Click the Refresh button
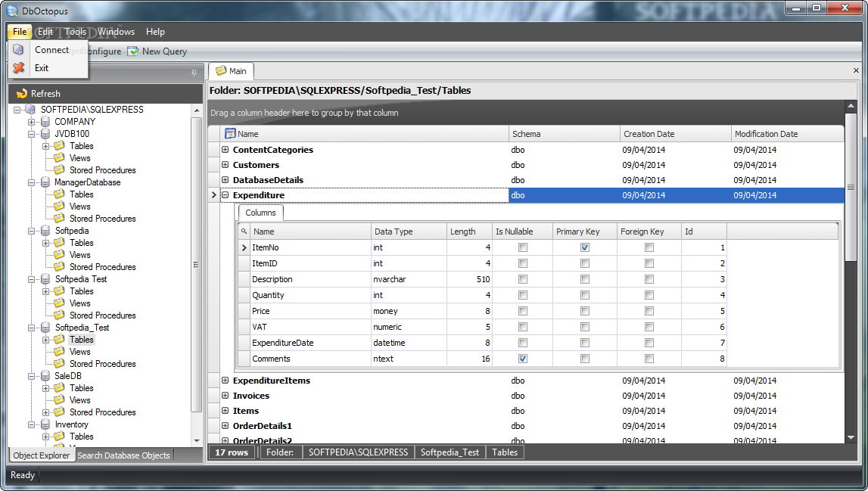This screenshot has height=491, width=868. [x=38, y=94]
